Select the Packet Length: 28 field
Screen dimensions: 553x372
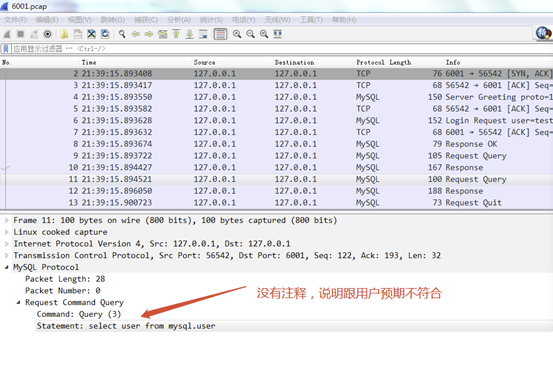(x=65, y=279)
